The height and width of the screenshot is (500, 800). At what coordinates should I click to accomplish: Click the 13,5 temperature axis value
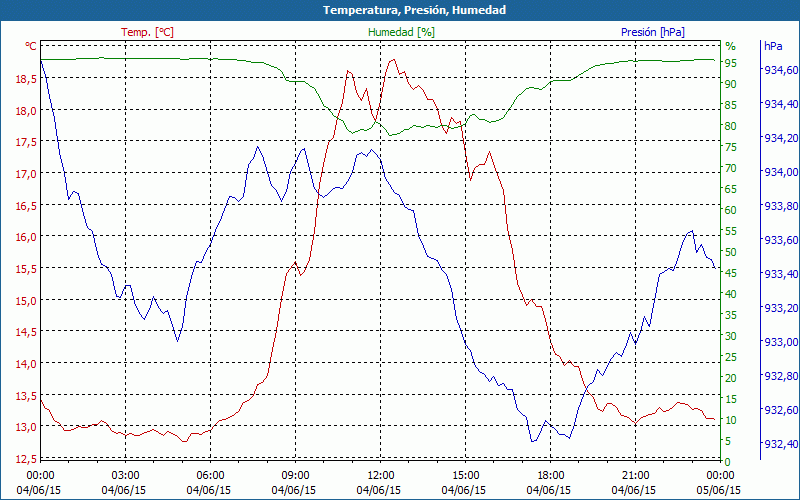[x=27, y=395]
